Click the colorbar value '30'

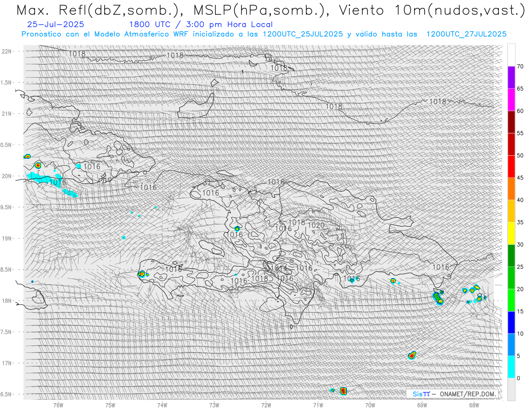pos(520,244)
